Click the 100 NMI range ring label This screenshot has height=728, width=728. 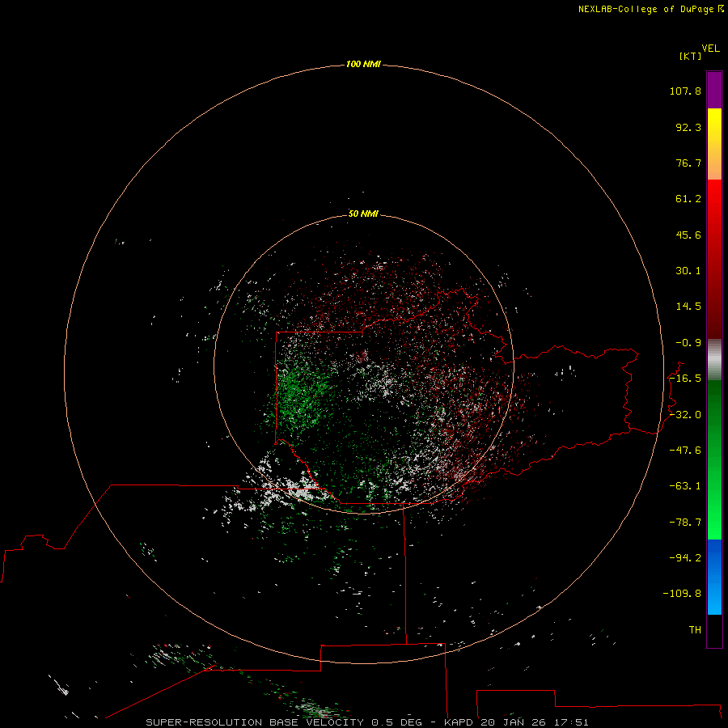coord(363,64)
